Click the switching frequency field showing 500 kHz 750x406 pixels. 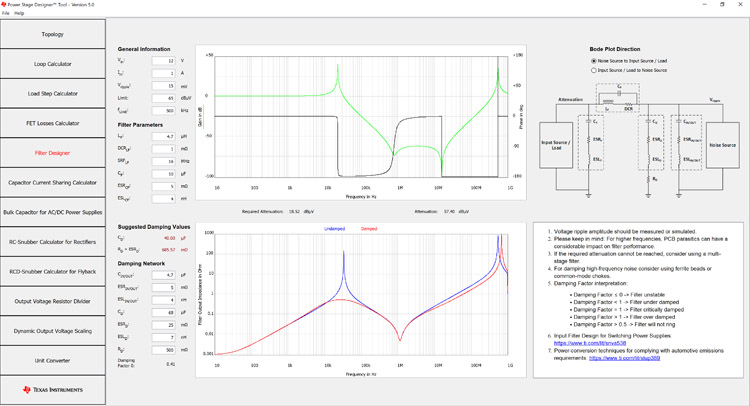164,110
